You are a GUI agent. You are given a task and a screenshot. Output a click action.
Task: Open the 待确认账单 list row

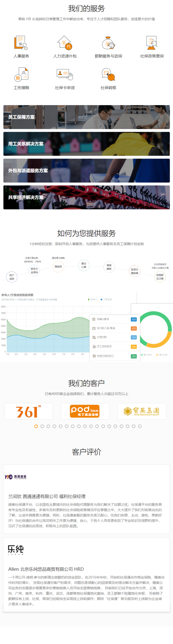[114, 319]
